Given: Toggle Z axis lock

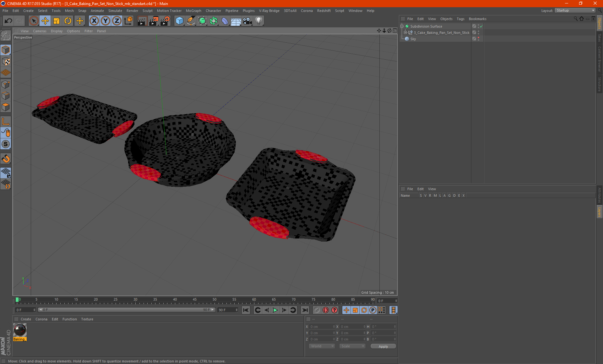Looking at the screenshot, I should click(x=117, y=21).
